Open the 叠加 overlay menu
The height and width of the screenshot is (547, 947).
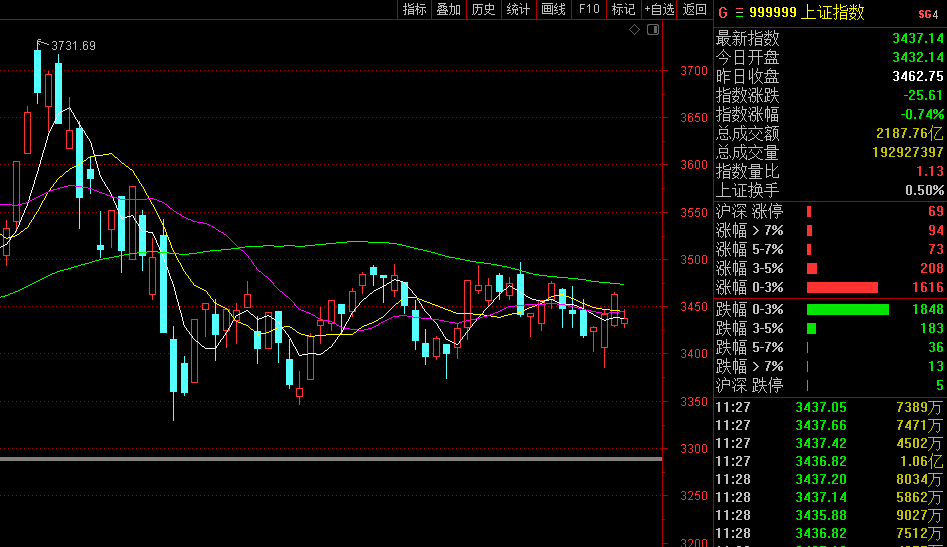(x=448, y=9)
